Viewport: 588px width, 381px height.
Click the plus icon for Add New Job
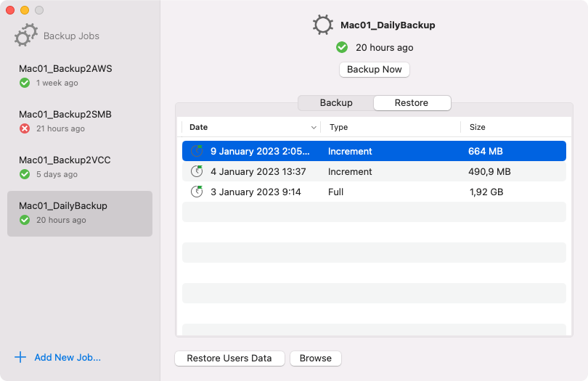coord(20,357)
